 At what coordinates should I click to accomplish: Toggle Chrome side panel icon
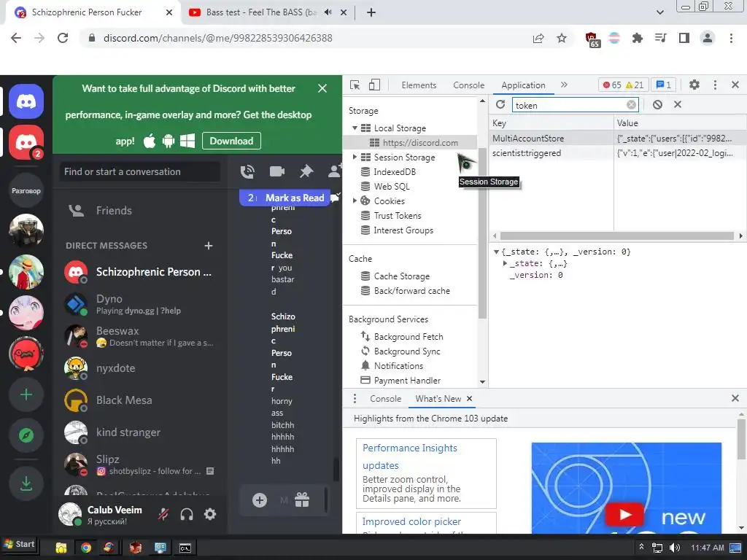(x=684, y=38)
